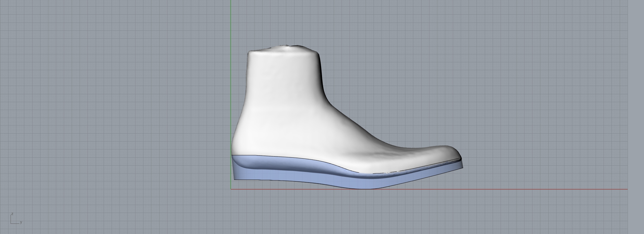The height and width of the screenshot is (234, 644).
Task: Click the y label on axes icon
Action: [21, 222]
